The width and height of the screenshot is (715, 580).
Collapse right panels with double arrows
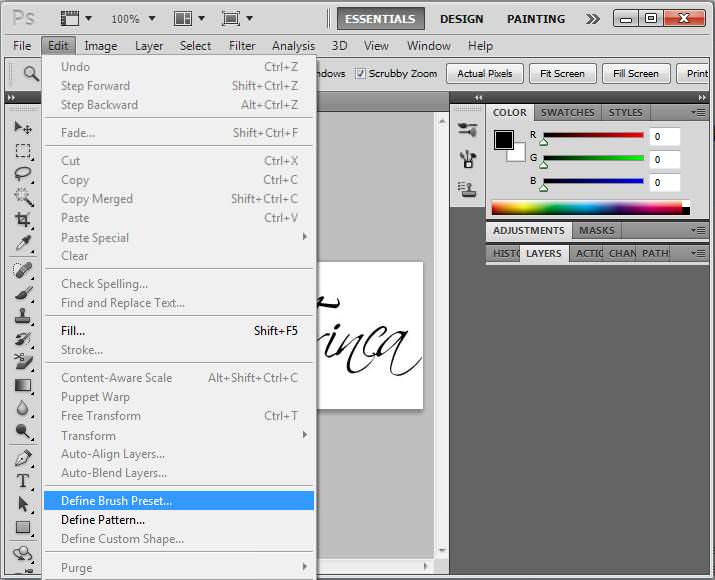702,98
